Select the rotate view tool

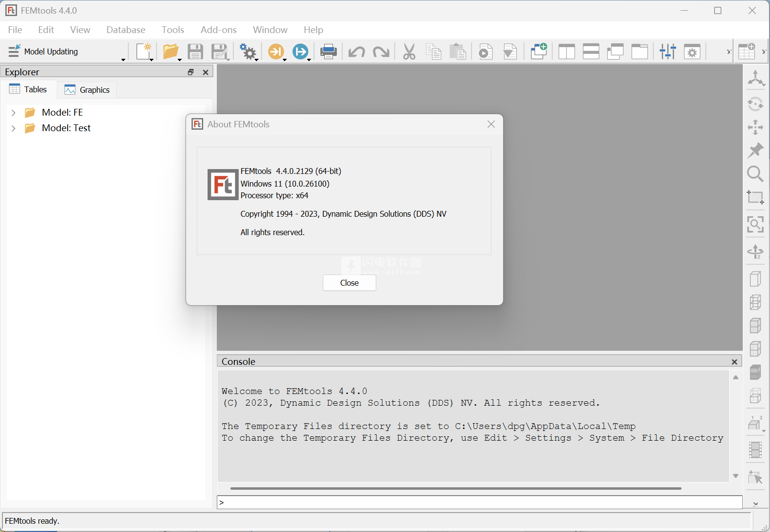755,104
